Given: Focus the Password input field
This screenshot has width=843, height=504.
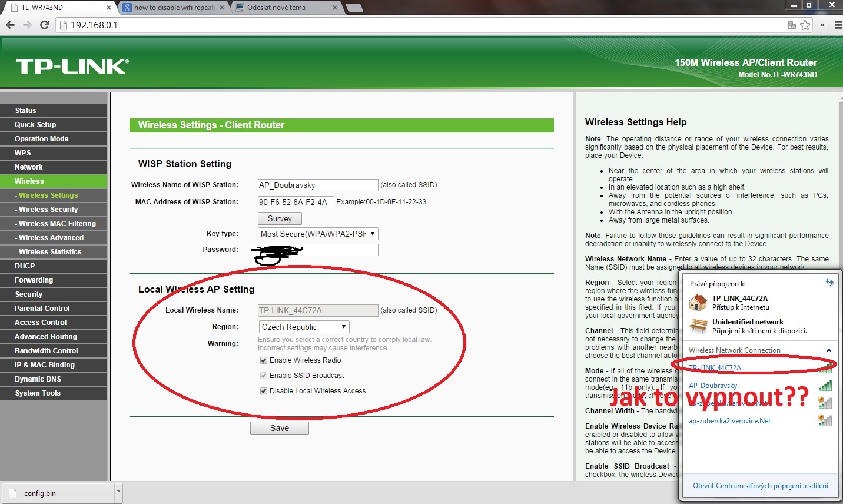Looking at the screenshot, I should [318, 250].
